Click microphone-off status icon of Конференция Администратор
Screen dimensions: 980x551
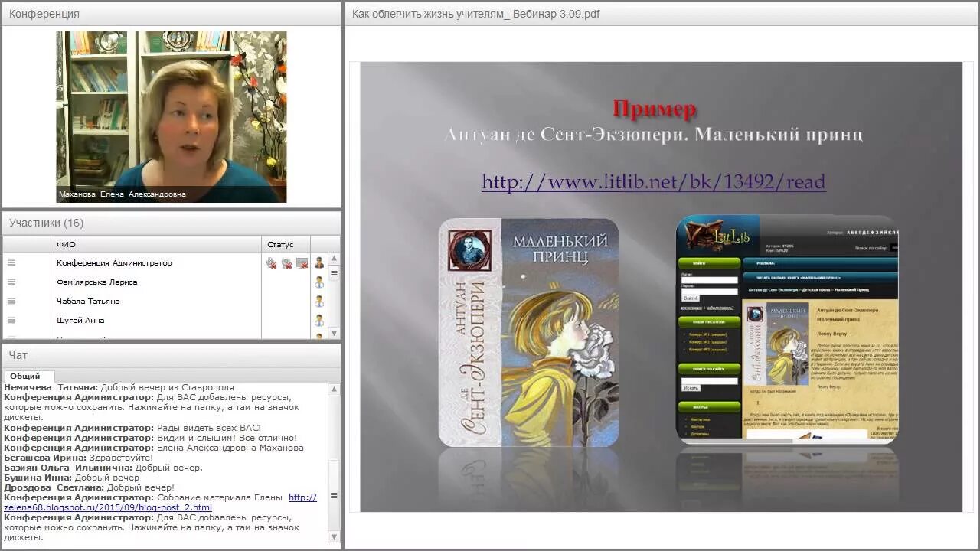tap(271, 263)
